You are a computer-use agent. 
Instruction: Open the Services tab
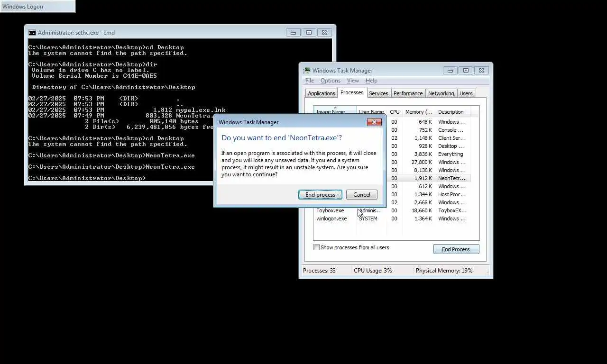(x=378, y=93)
